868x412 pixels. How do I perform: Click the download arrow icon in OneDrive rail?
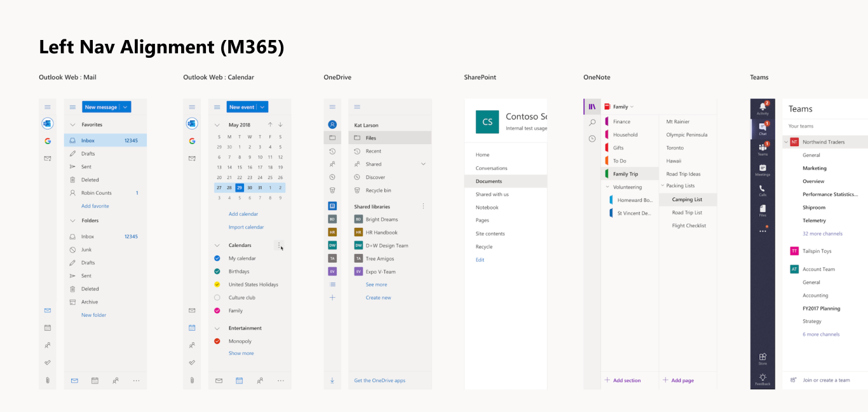tap(332, 380)
